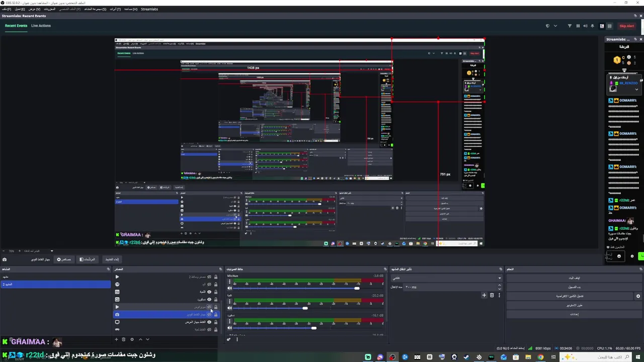The width and height of the screenshot is (644, 362).
Task: Click the speaker icon in Recent Events
Action: click(585, 26)
